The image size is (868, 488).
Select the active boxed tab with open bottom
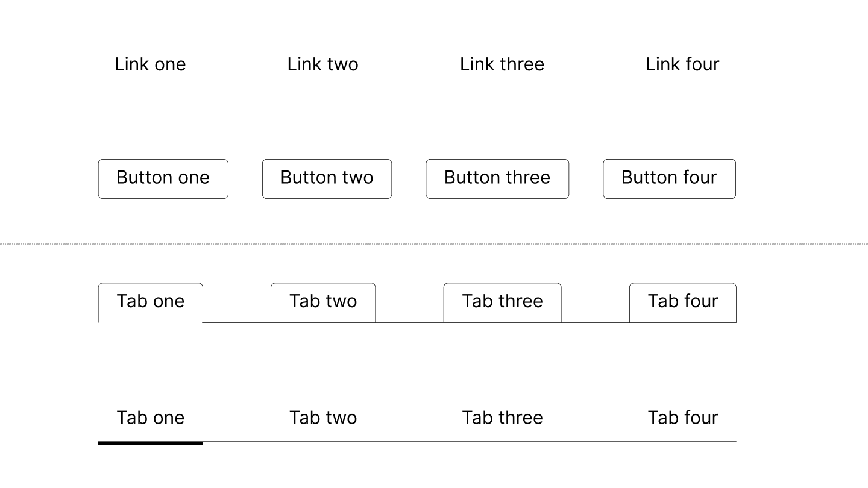(x=150, y=302)
